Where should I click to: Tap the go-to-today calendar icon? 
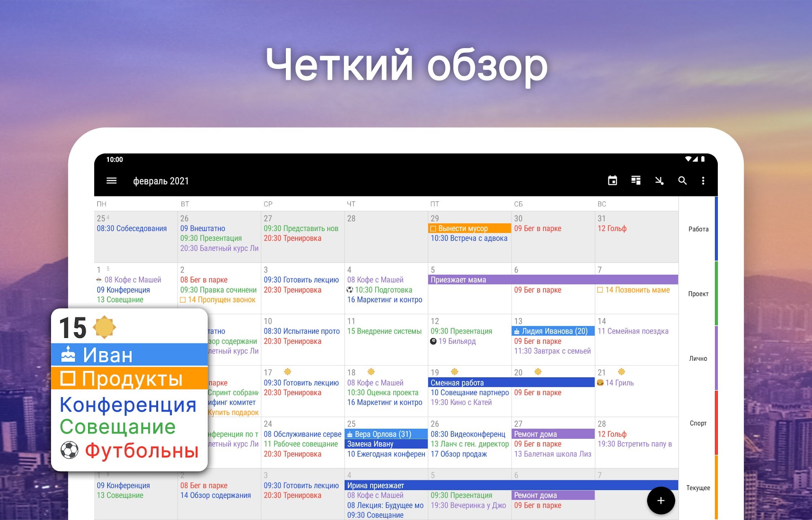612,181
